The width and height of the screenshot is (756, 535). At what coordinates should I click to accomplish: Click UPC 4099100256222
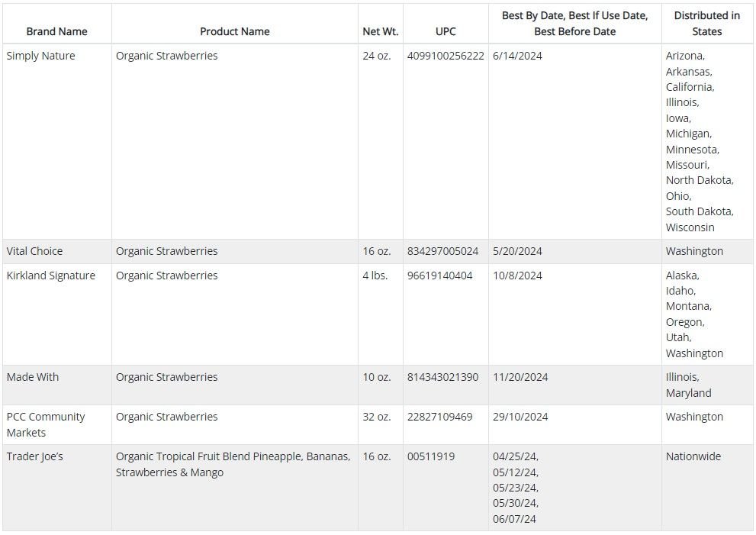446,56
